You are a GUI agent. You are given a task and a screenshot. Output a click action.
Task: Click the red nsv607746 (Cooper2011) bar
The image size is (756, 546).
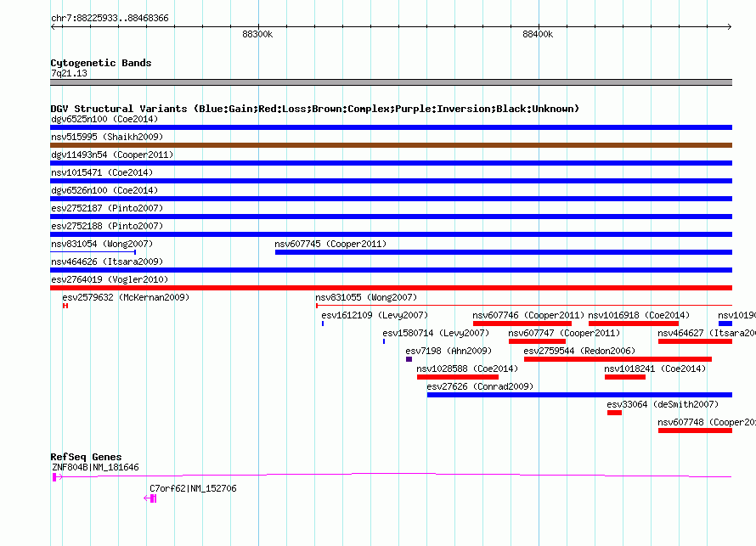coord(522,324)
